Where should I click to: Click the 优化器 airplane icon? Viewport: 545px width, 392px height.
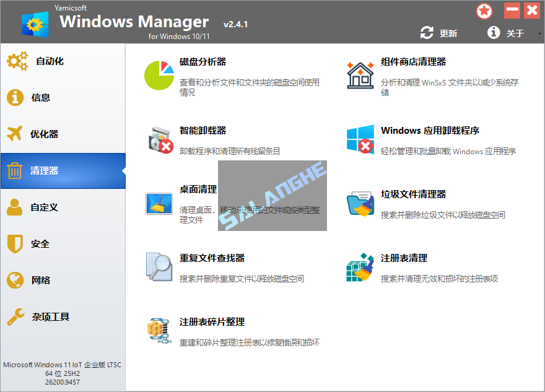(15, 134)
